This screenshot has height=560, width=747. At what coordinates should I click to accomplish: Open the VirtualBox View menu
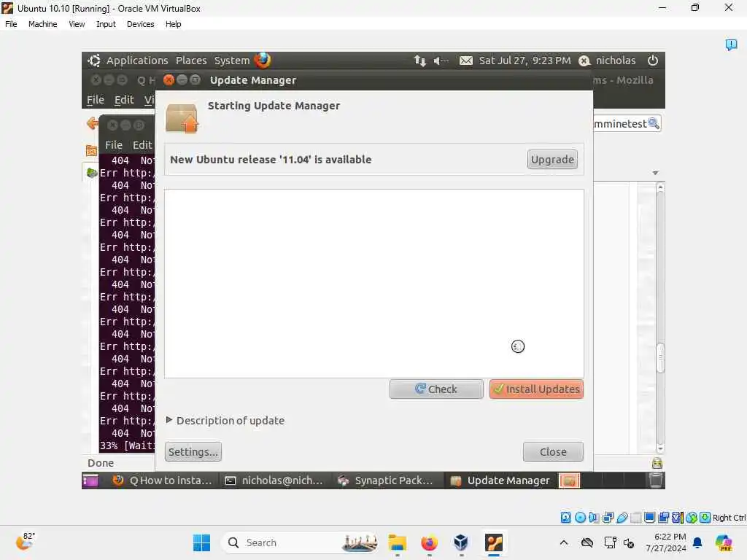point(77,24)
